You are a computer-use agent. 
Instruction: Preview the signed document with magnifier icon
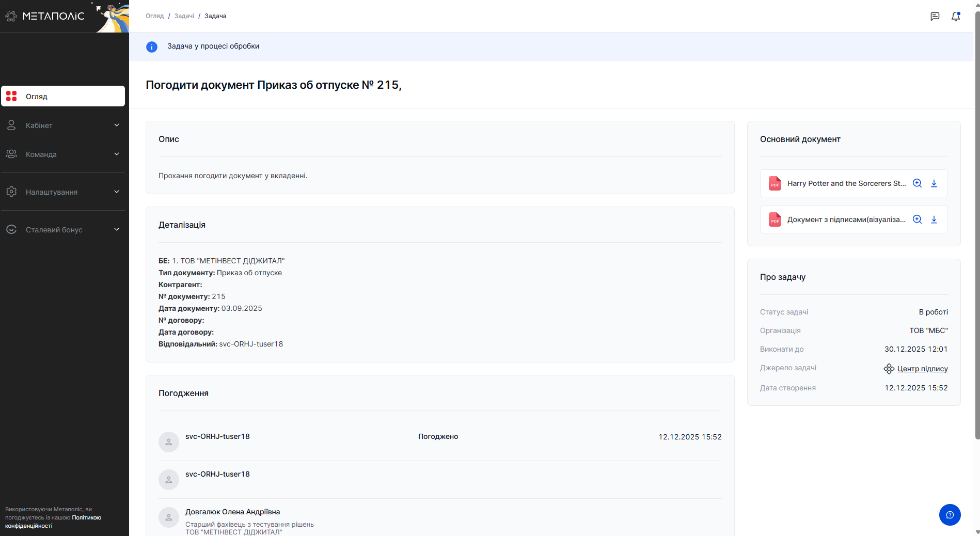pyautogui.click(x=917, y=219)
